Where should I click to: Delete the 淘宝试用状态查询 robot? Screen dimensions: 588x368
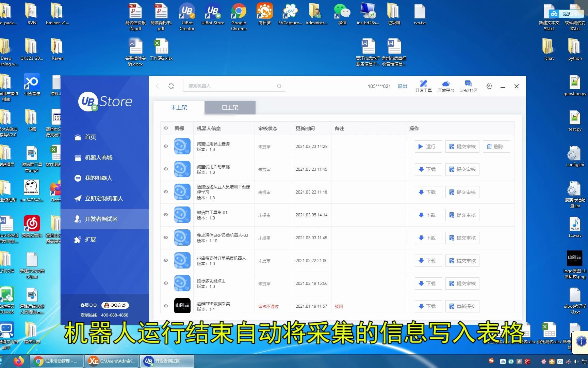pos(496,147)
